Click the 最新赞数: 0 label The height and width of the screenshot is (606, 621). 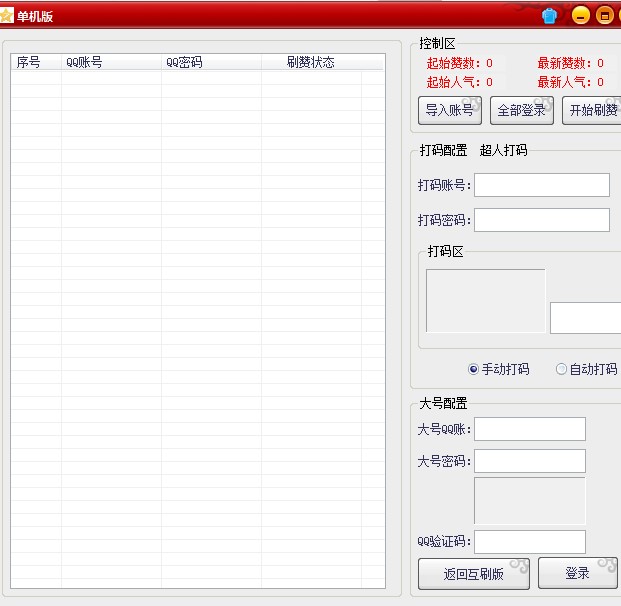(571, 63)
